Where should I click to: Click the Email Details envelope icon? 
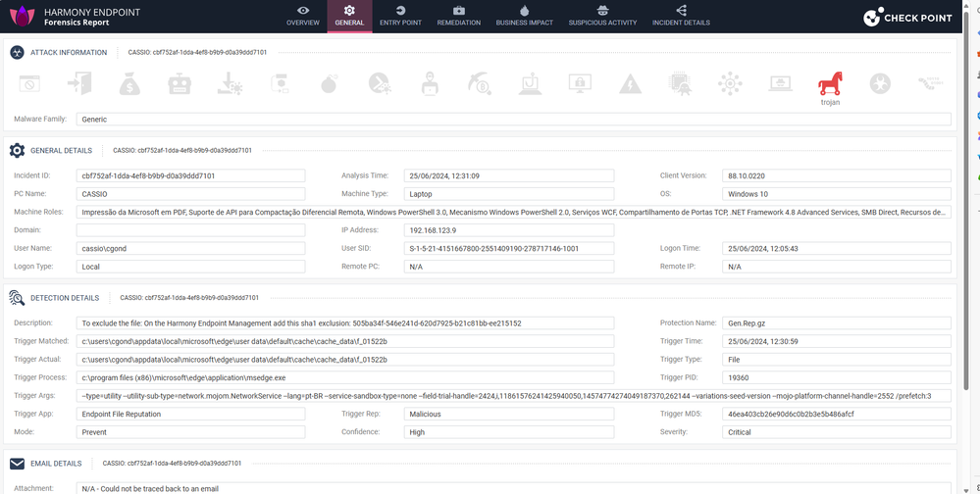[17, 464]
